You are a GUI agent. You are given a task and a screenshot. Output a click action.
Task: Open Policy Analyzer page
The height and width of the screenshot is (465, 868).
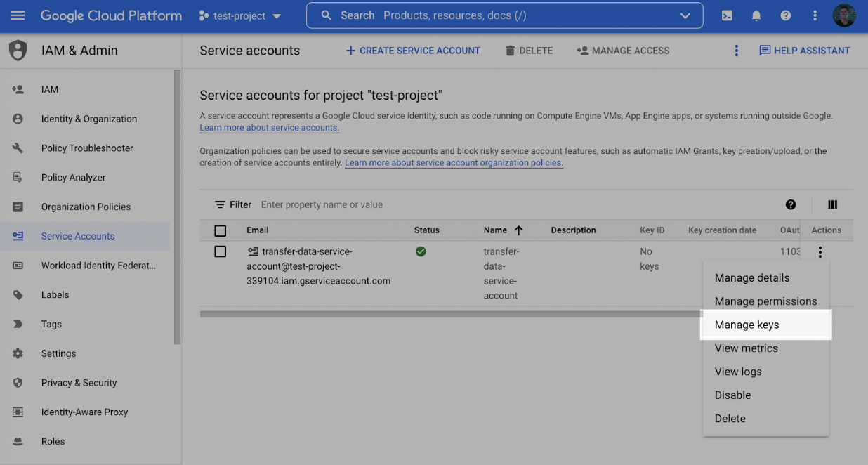point(74,178)
